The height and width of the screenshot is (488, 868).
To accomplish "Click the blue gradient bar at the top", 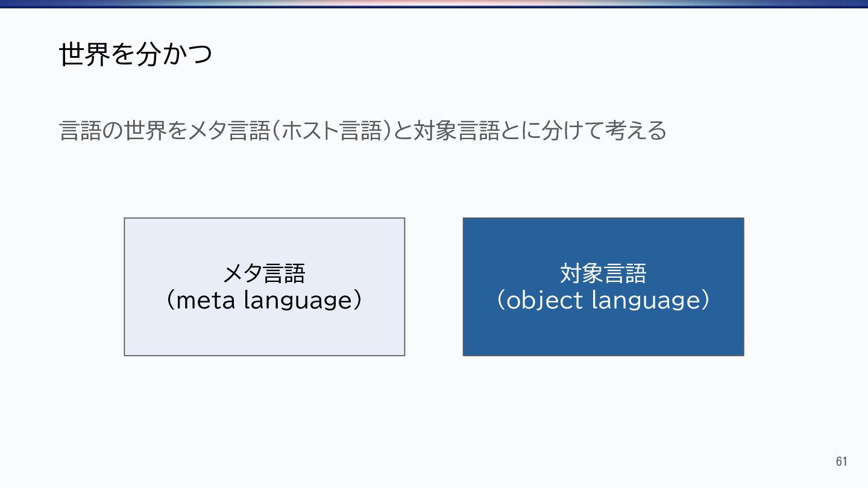I will (x=434, y=4).
